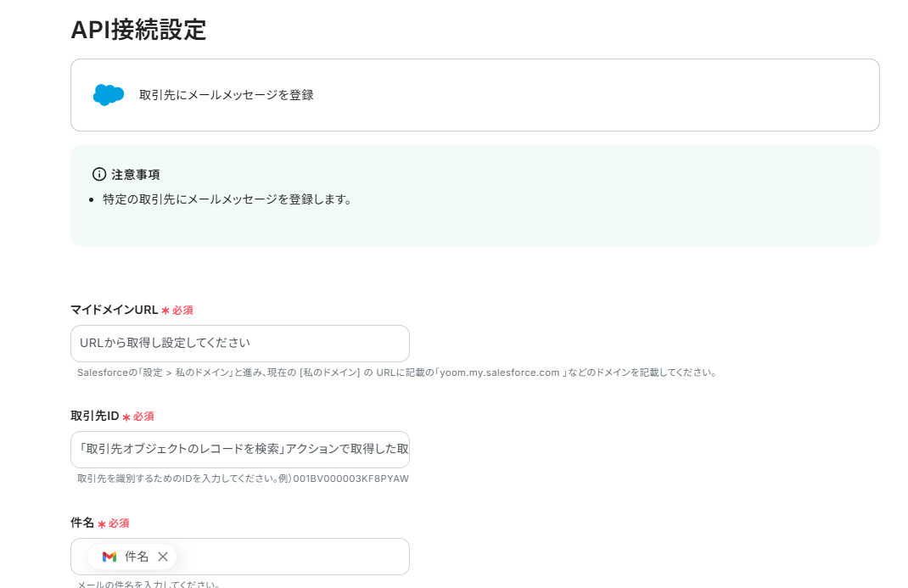Focus the 取引先ID input field
The height and width of the screenshot is (588, 908).
click(240, 449)
